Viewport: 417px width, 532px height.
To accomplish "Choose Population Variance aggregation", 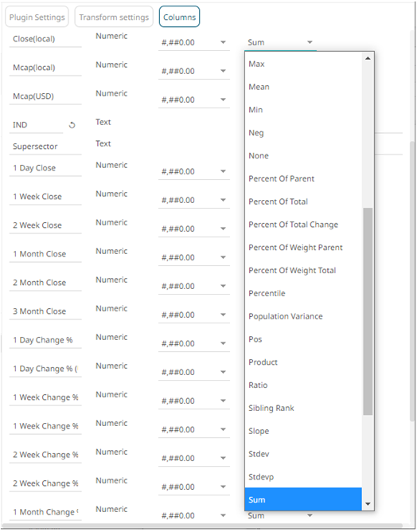I will pyautogui.click(x=303, y=316).
